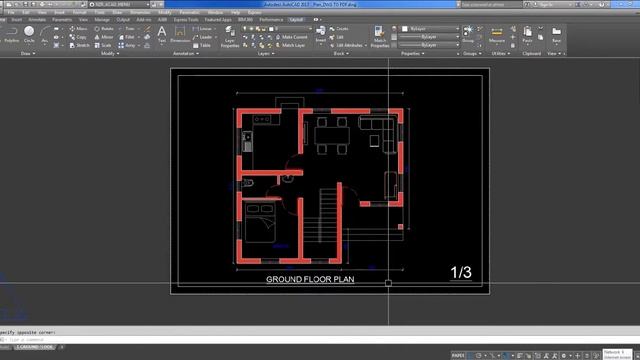Click the ByLayer color swatch box
640x360 pixels.
pyautogui.click(x=404, y=29)
